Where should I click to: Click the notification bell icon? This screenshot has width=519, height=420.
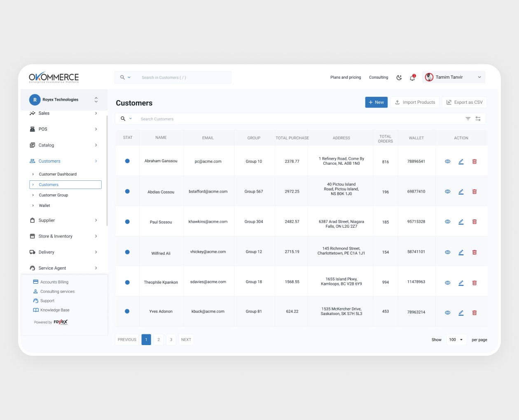(412, 77)
